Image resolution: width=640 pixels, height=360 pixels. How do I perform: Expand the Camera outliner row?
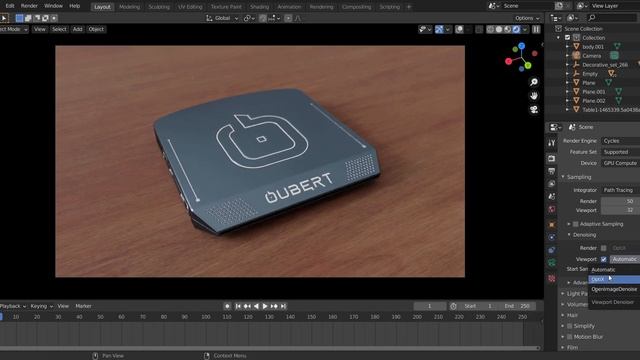click(567, 56)
